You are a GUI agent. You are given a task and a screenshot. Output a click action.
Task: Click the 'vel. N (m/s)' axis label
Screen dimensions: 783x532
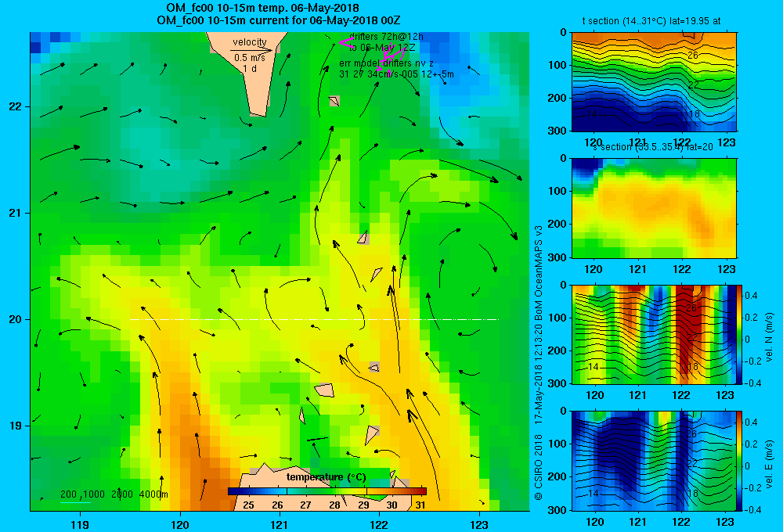pos(769,337)
